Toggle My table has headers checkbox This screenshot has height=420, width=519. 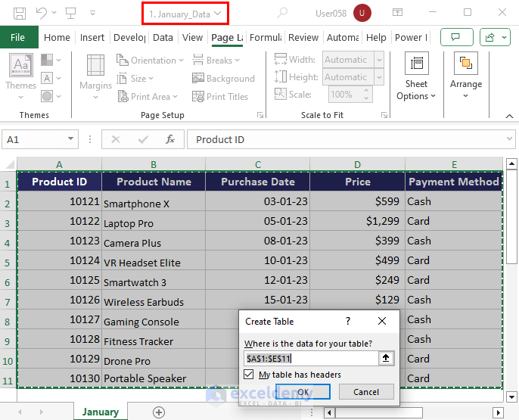pyautogui.click(x=249, y=375)
